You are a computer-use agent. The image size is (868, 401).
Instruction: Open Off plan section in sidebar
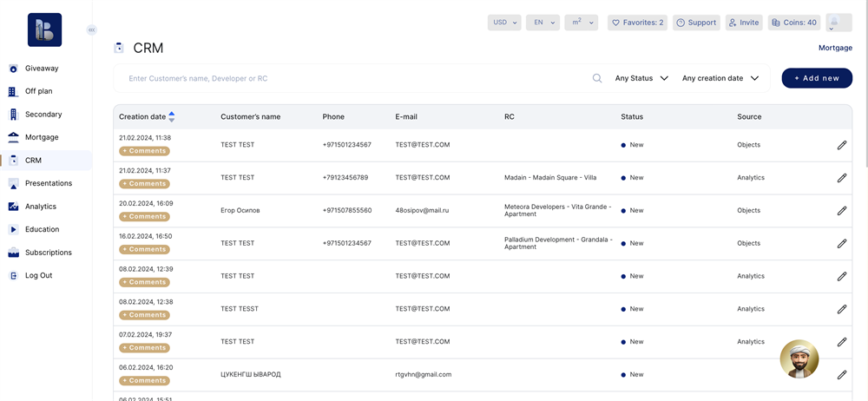click(38, 91)
